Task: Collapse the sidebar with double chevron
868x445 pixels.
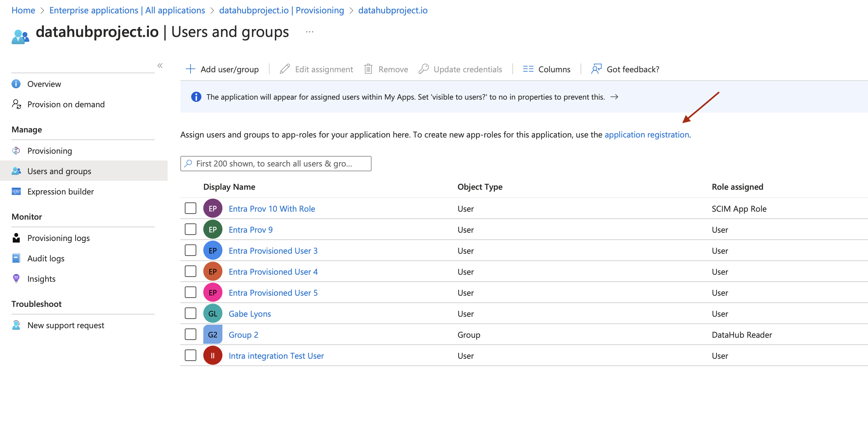Action: point(160,65)
